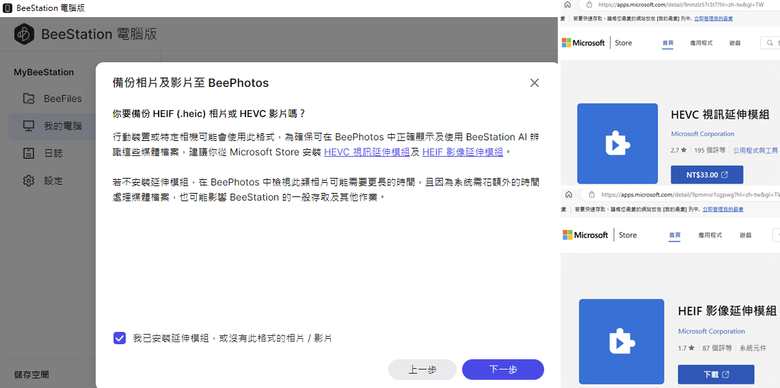
Task: Click the HEIF 影像延伸模組 app tile icon
Action: (x=621, y=341)
